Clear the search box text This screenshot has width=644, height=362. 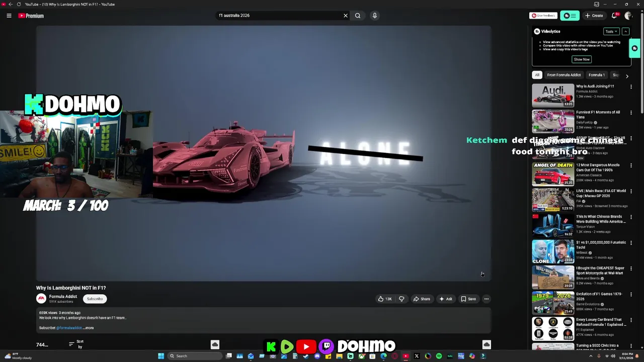click(x=346, y=16)
